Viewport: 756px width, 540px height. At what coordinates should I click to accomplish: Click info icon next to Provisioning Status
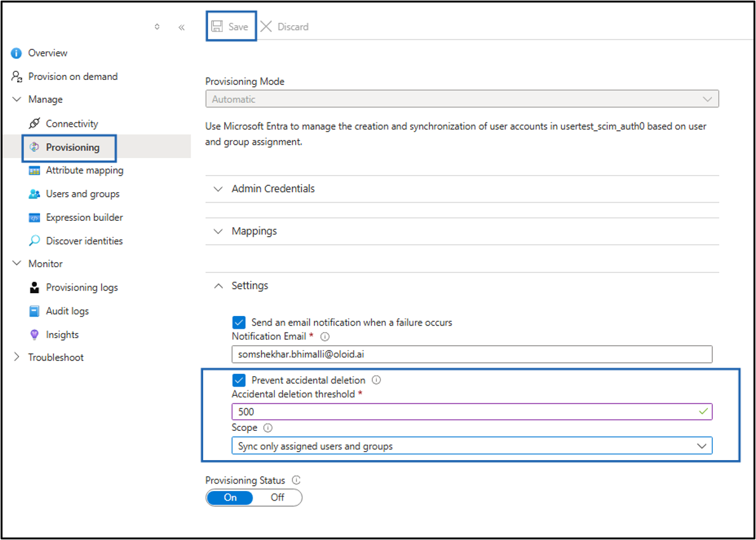[x=296, y=480]
